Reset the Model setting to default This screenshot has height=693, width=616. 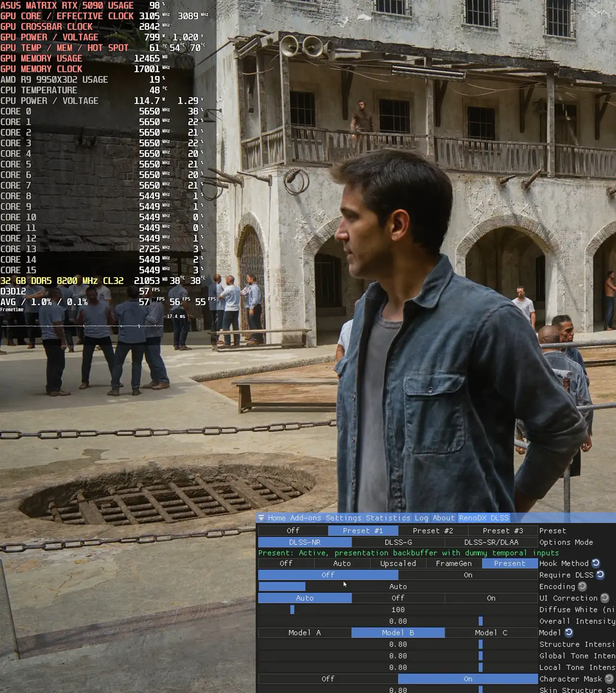pos(569,632)
